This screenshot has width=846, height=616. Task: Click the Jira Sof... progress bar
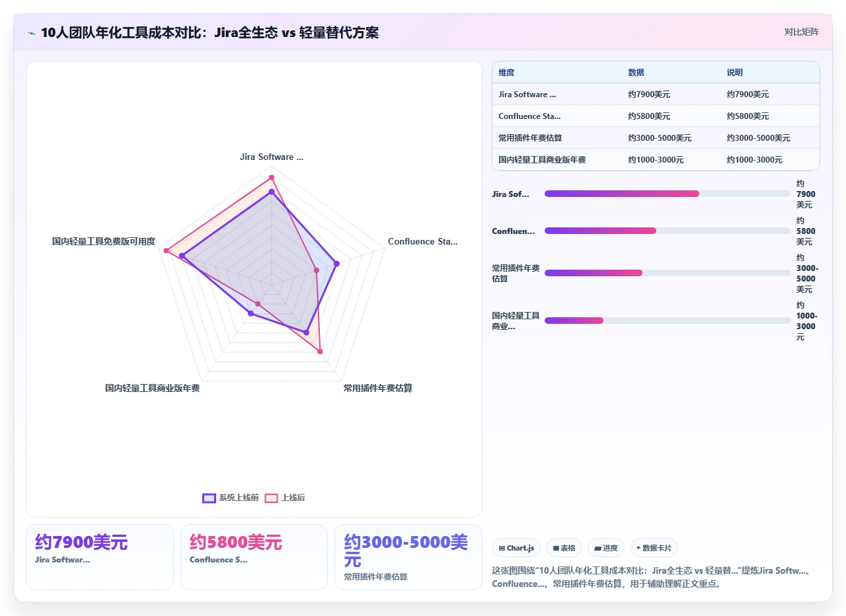click(x=668, y=194)
